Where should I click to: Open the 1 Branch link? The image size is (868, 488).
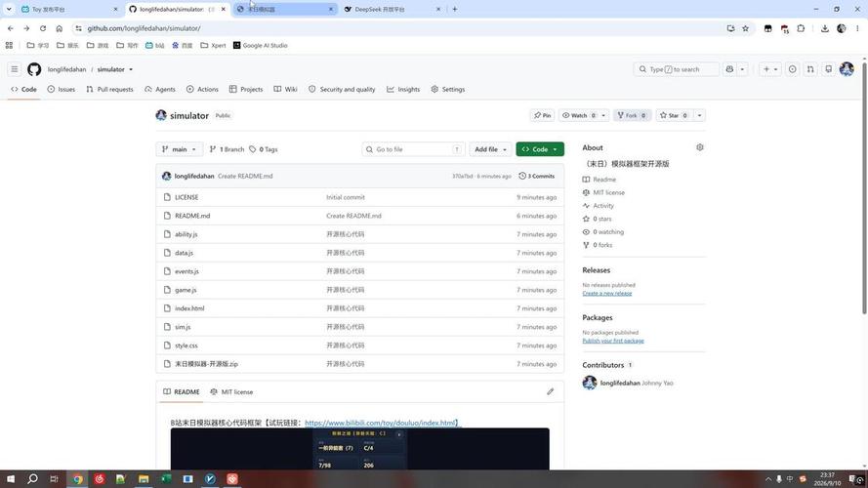click(x=227, y=149)
